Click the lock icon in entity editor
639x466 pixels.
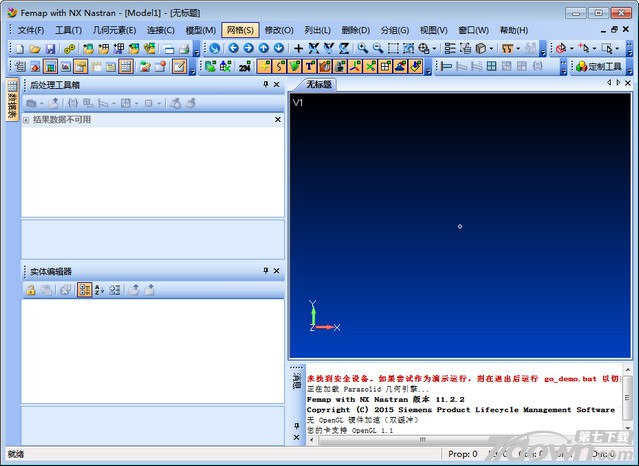tap(31, 290)
